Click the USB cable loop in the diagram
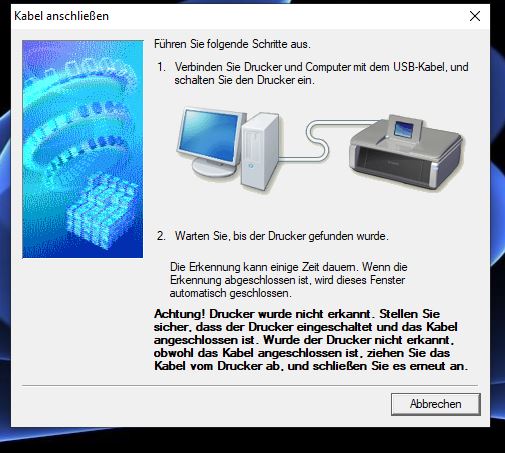Image resolution: width=505 pixels, height=453 pixels. 317,141
